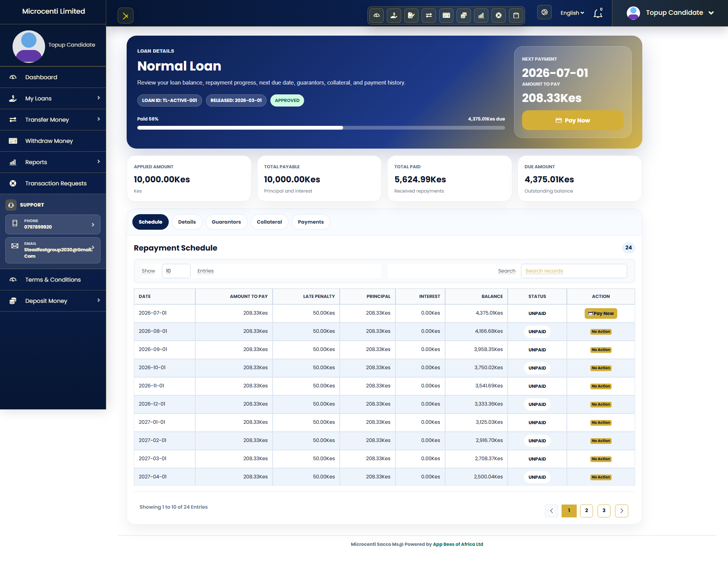Screen dimensions: 728x572
Task: Click the Dashboard sidebar icon
Action: point(13,77)
